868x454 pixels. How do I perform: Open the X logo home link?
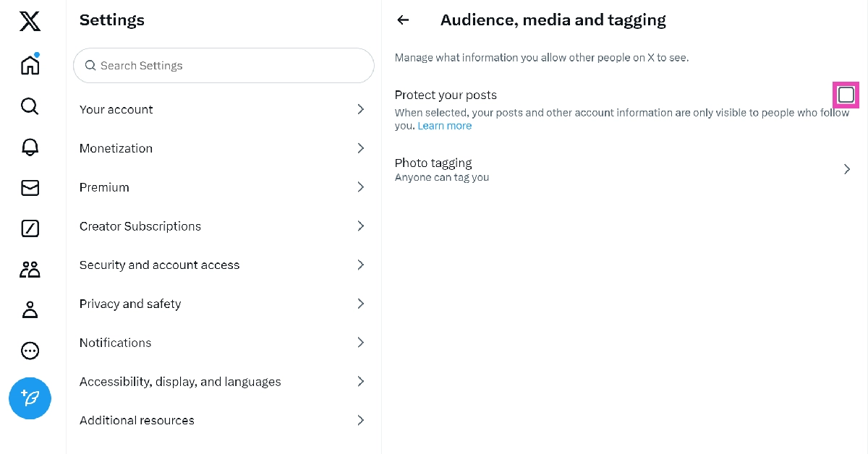pyautogui.click(x=30, y=22)
